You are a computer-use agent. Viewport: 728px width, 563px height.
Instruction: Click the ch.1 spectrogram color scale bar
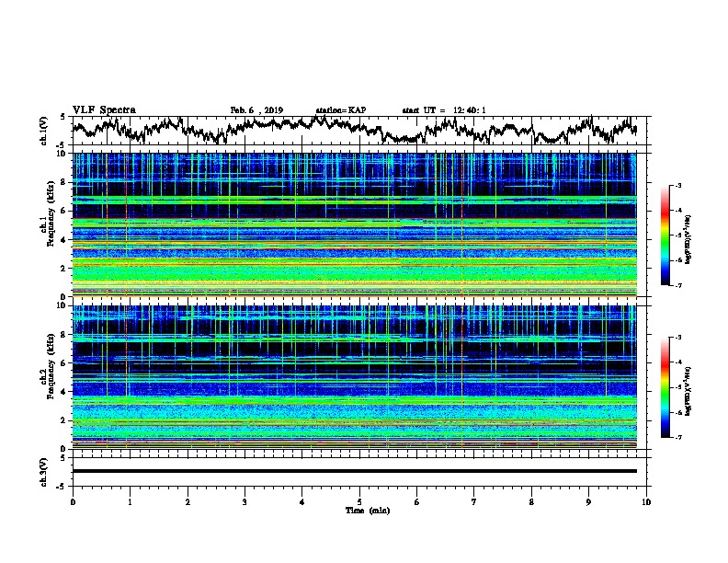click(665, 236)
